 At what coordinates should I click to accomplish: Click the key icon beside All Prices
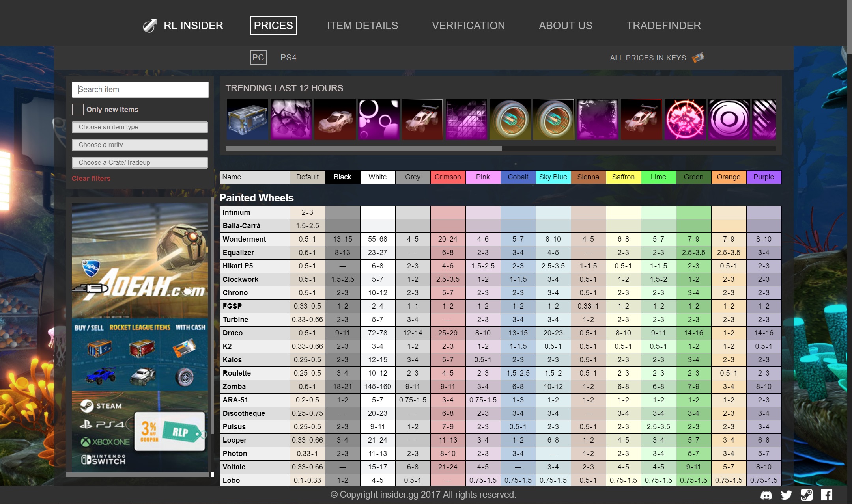(x=698, y=58)
